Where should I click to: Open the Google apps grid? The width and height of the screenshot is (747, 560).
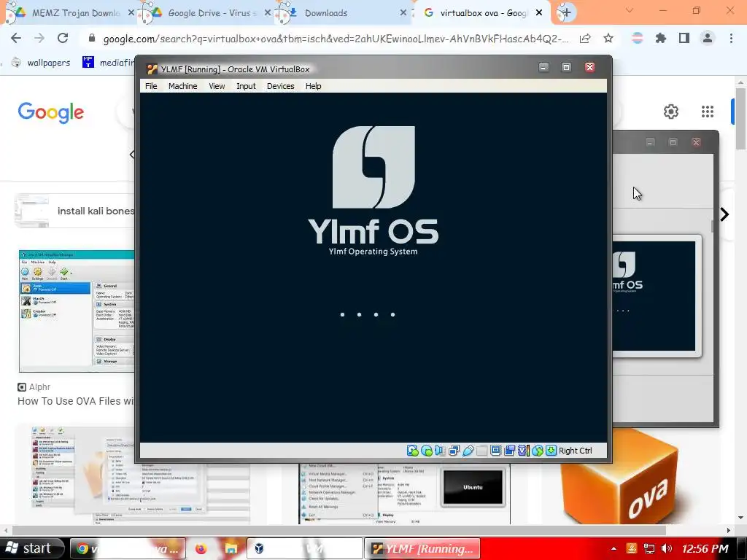pyautogui.click(x=708, y=112)
